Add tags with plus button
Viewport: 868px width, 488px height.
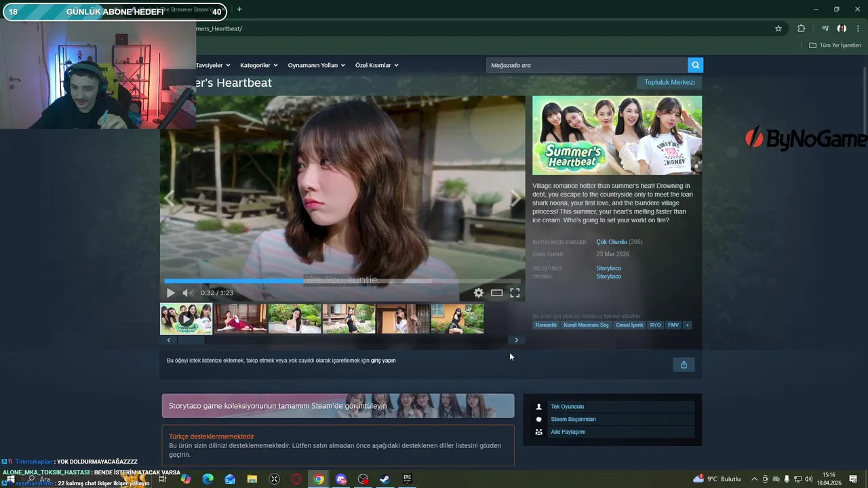click(687, 325)
